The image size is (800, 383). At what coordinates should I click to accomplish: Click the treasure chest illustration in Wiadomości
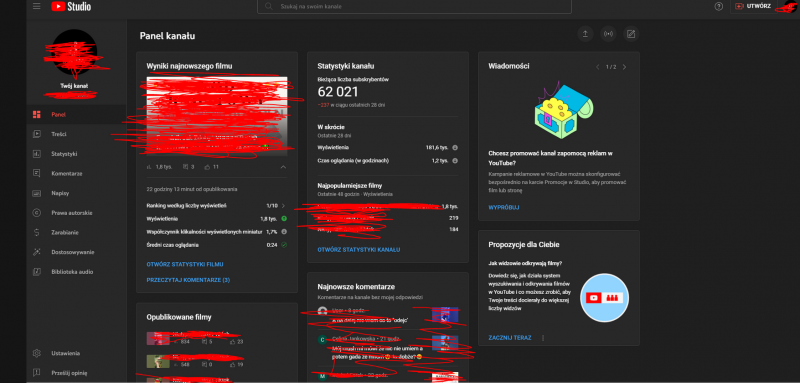[563, 110]
